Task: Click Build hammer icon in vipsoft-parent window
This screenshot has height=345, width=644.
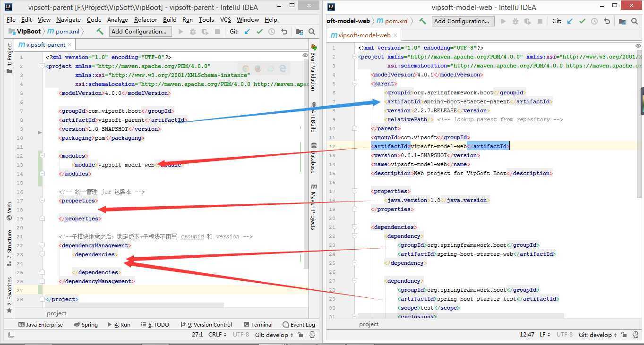Action: (100, 32)
